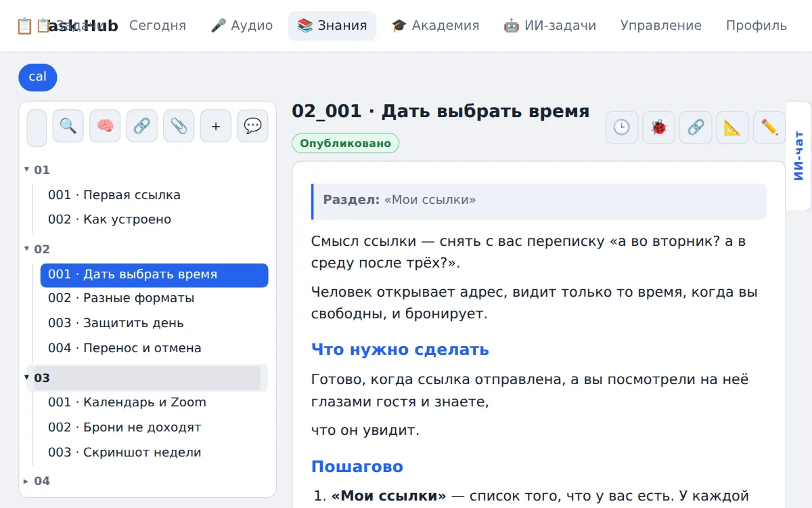Click the Опубликовано status badge

pyautogui.click(x=346, y=144)
